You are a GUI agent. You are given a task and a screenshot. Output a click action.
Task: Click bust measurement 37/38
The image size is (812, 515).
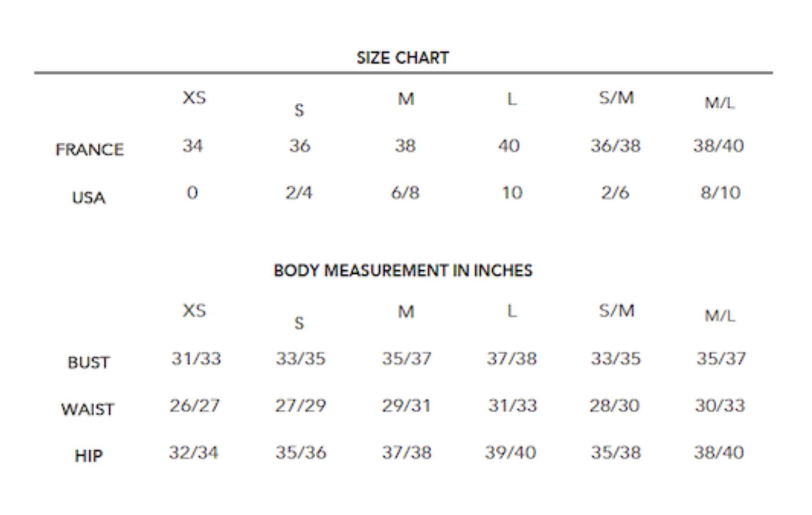coord(511,358)
